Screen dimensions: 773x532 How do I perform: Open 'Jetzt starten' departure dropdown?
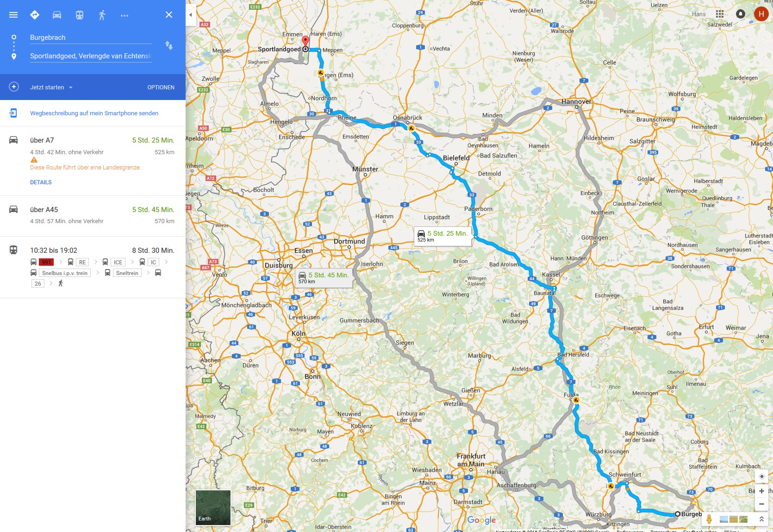pyautogui.click(x=51, y=87)
